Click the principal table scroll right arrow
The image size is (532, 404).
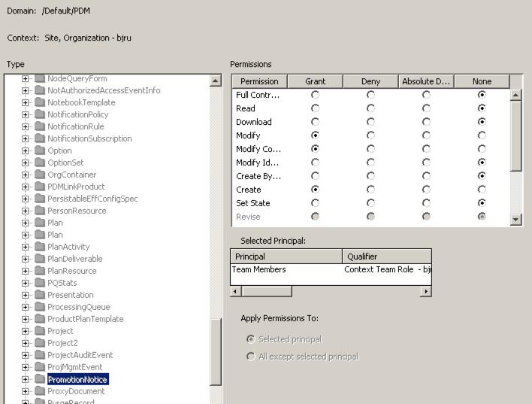426,291
